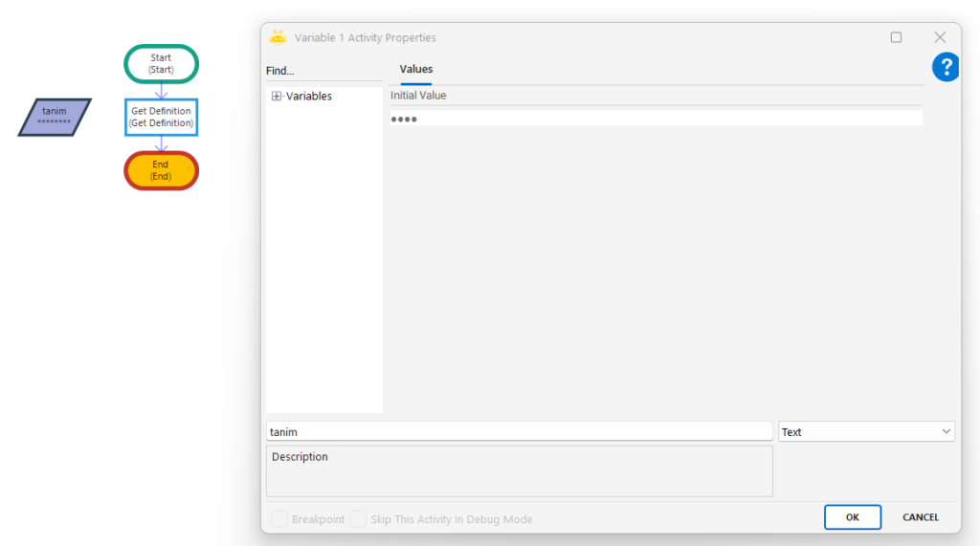Close the Variable 1 Activity Properties dialog

coord(940,37)
